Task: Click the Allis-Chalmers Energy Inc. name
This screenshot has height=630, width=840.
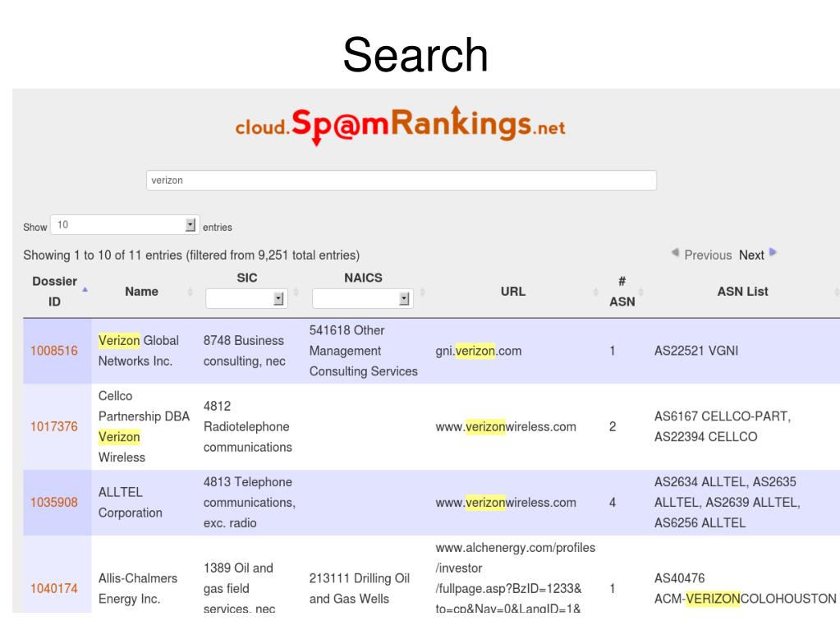Action: pyautogui.click(x=138, y=588)
